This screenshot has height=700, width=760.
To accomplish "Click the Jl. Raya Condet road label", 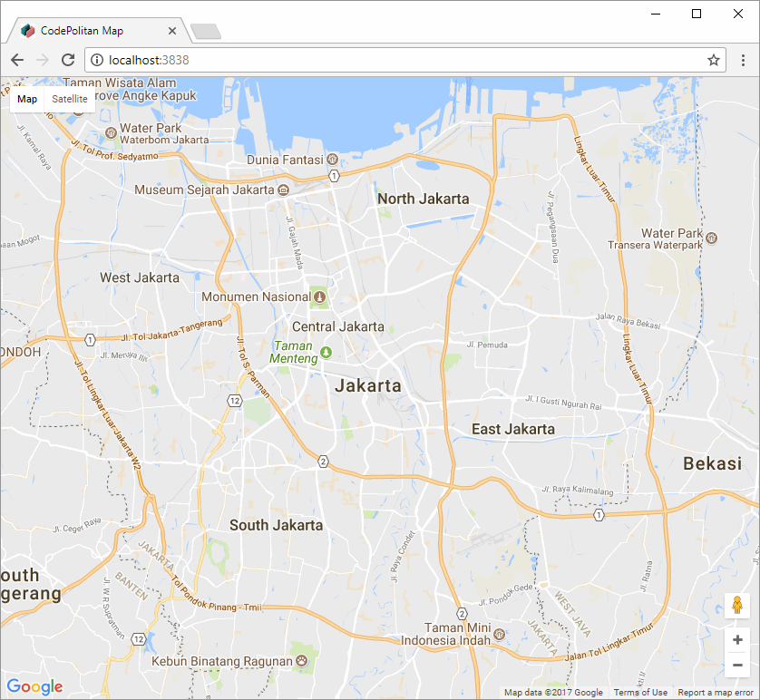I will tap(403, 556).
